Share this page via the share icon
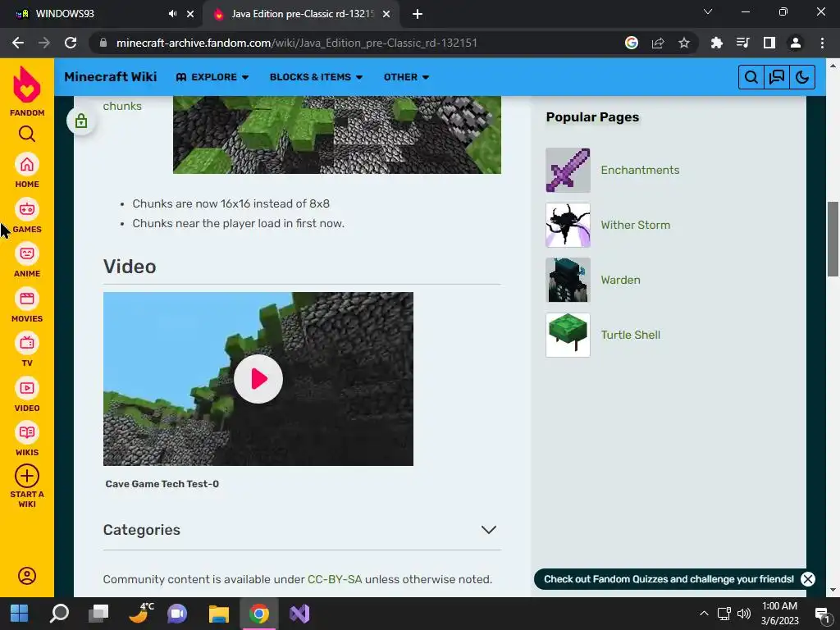This screenshot has width=840, height=630. click(658, 43)
